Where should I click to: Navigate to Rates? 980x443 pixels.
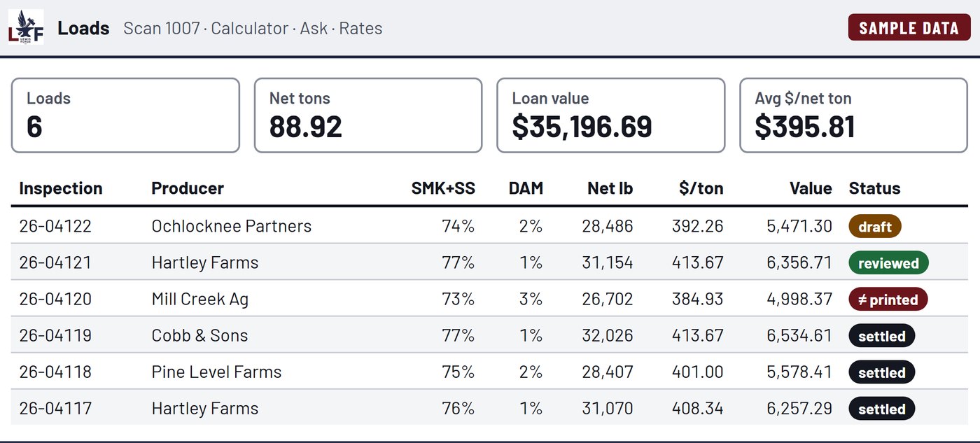361,28
